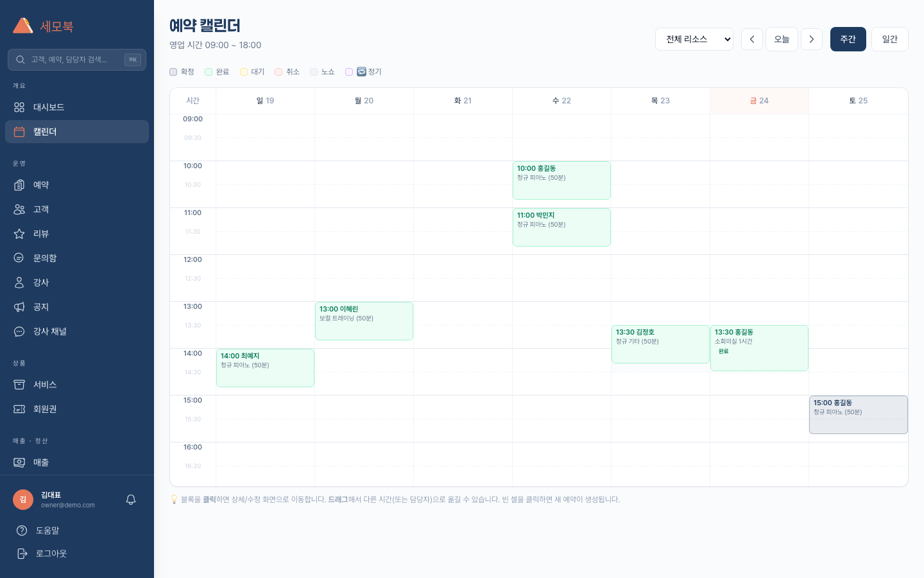Click the 대기 yellow legend swatch
The height and width of the screenshot is (578, 924).
(244, 72)
